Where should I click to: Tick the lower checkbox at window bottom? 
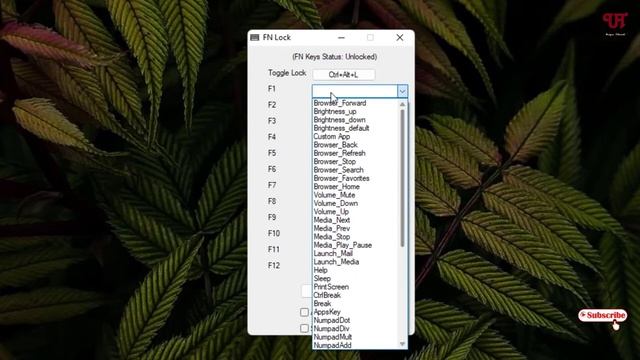(x=304, y=328)
